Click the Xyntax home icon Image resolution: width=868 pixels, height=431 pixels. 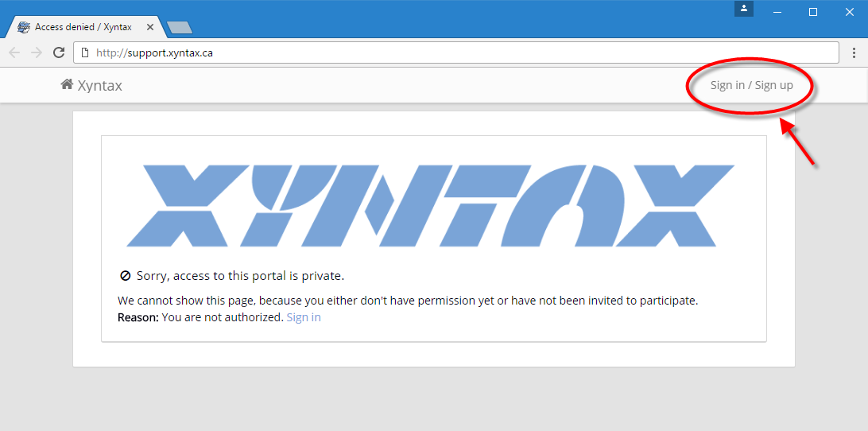click(67, 84)
